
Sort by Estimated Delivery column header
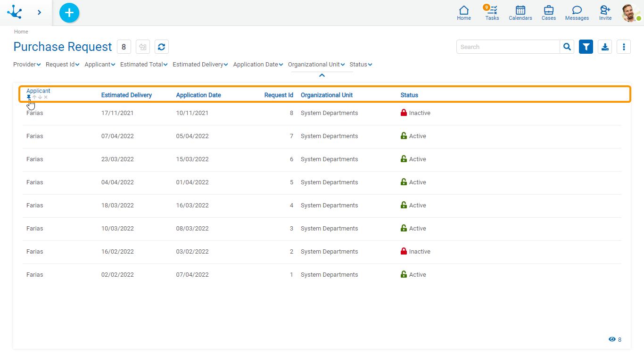click(x=126, y=95)
